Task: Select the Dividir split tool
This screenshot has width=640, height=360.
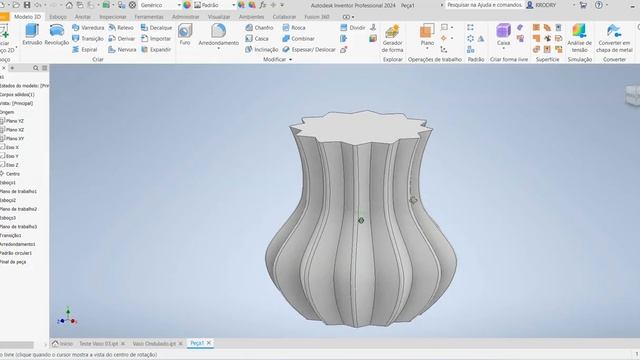Action: point(353,27)
